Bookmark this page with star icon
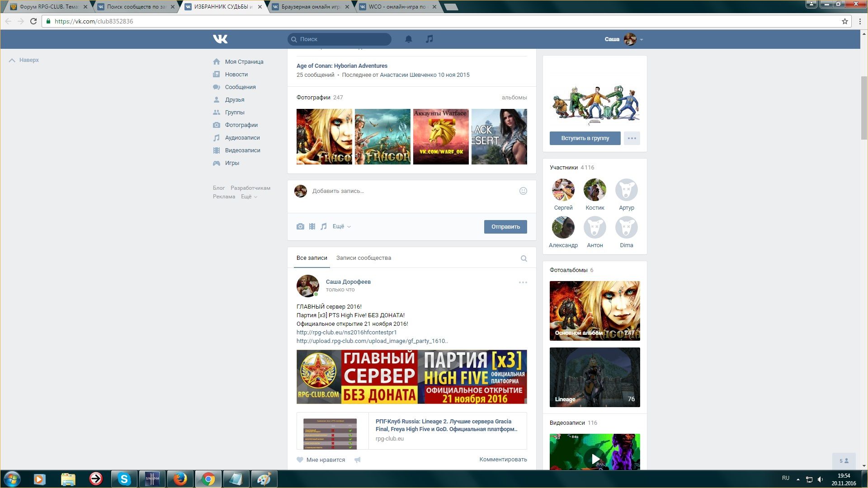Image resolution: width=868 pixels, height=488 pixels. click(844, 21)
